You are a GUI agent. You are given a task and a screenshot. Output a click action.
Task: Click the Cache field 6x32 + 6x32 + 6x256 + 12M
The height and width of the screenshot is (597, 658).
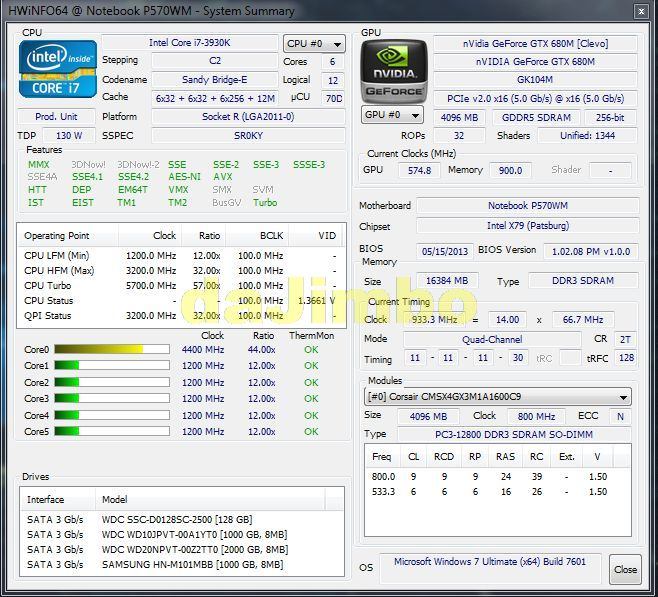215,99
